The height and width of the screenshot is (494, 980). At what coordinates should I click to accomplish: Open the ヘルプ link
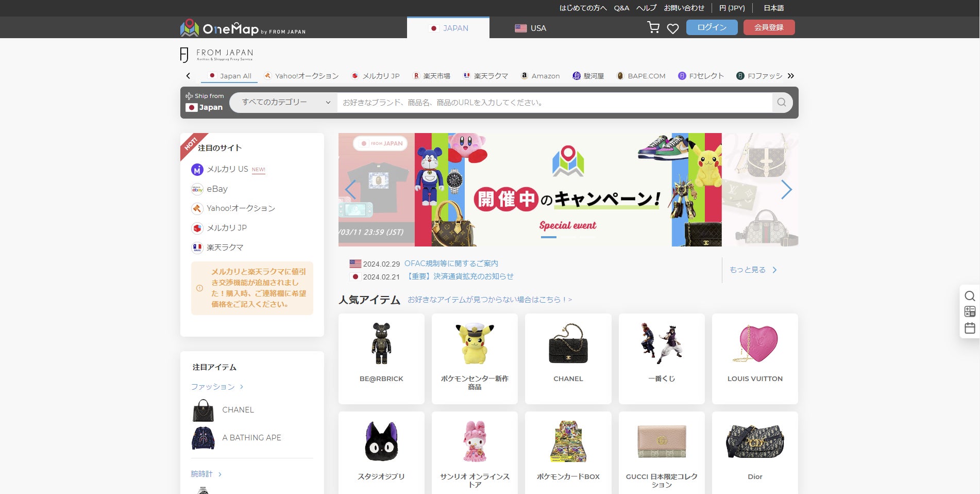(646, 8)
